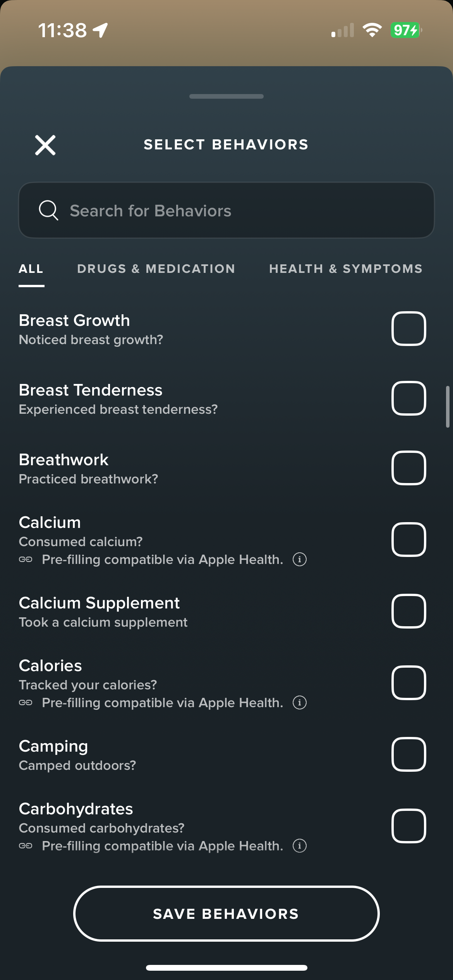Open info icon for Calcium pre-filling
The height and width of the screenshot is (980, 453).
click(x=299, y=559)
